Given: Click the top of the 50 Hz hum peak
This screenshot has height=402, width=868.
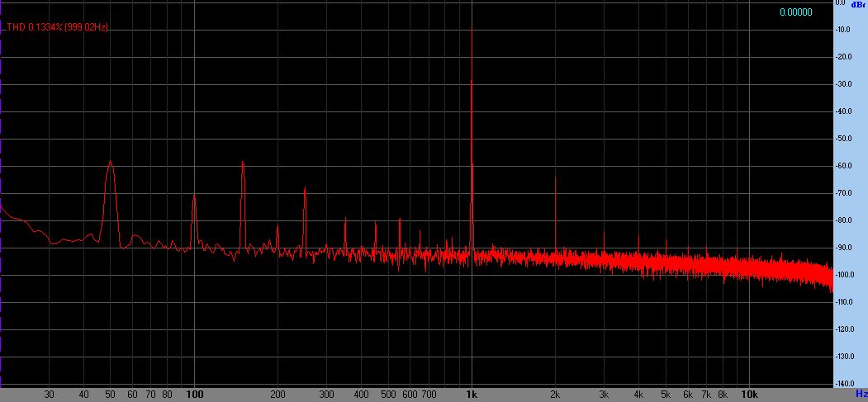Looking at the screenshot, I should point(111,161).
